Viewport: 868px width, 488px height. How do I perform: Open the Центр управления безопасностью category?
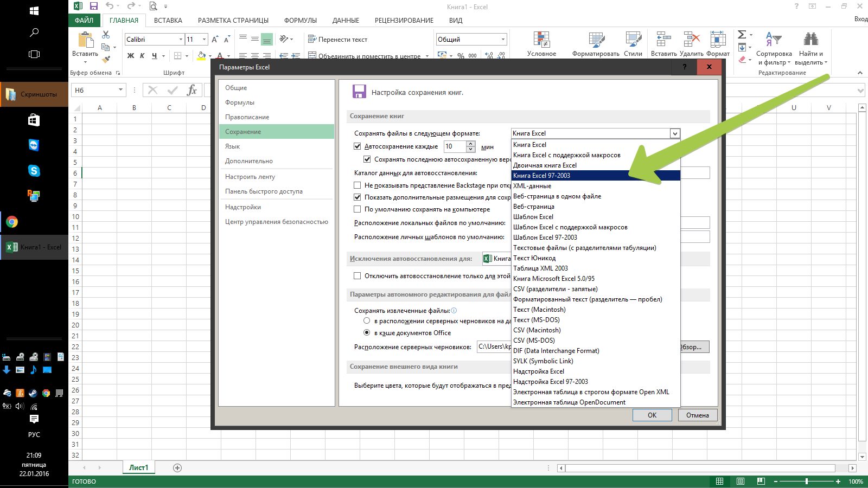[277, 222]
